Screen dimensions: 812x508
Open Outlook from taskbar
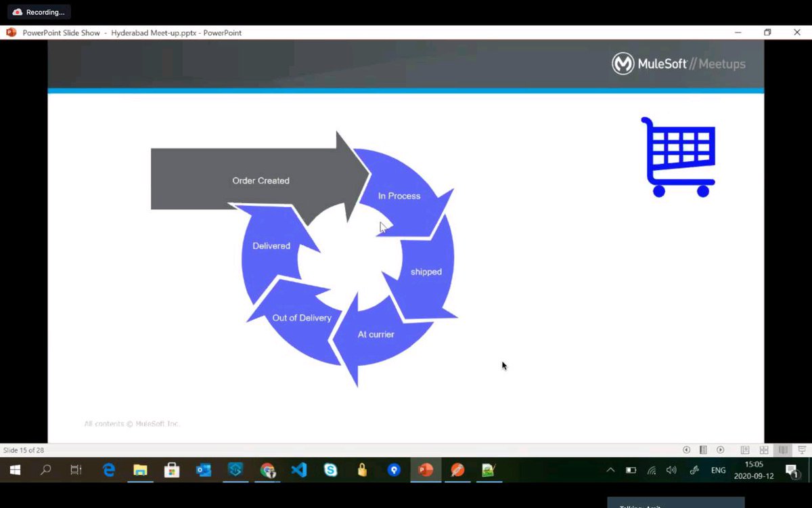coord(204,469)
